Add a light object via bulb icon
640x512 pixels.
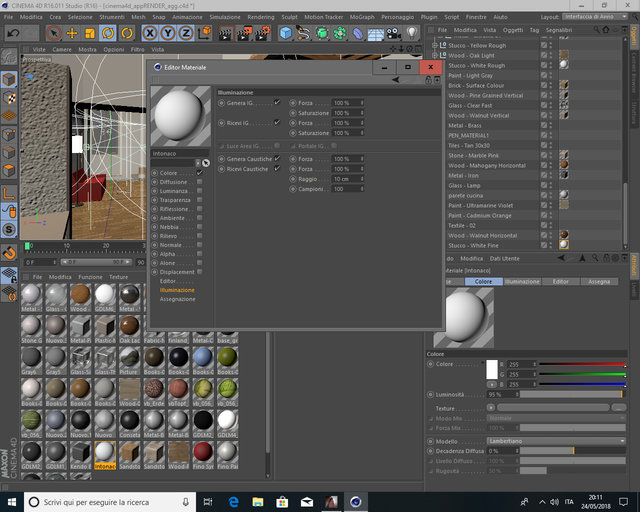coord(411,33)
